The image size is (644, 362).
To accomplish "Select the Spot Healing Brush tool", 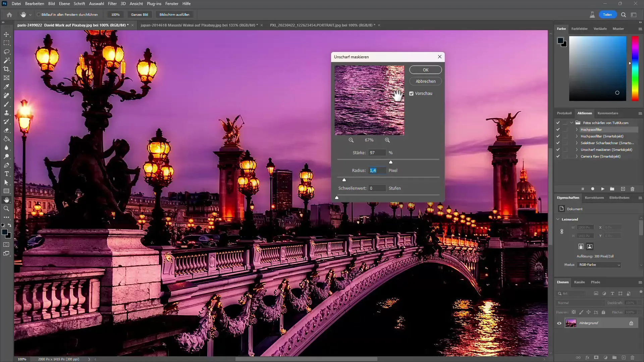I will tap(6, 95).
